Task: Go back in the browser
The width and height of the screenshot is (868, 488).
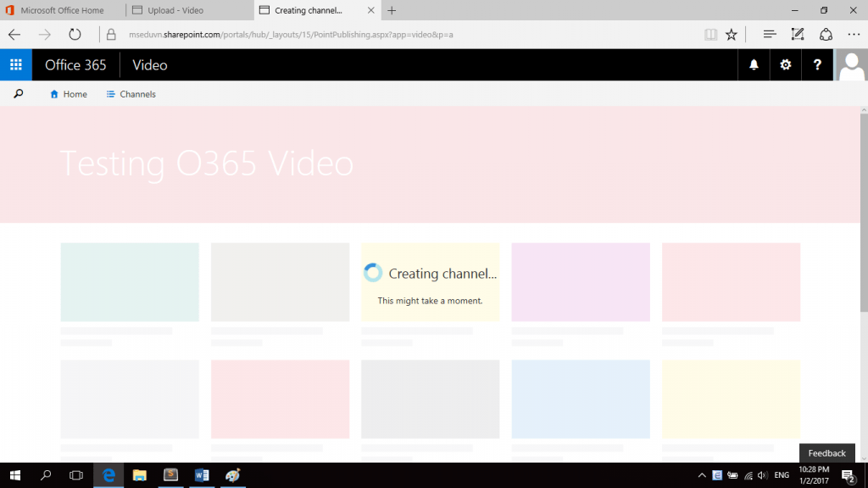Action: (x=14, y=34)
